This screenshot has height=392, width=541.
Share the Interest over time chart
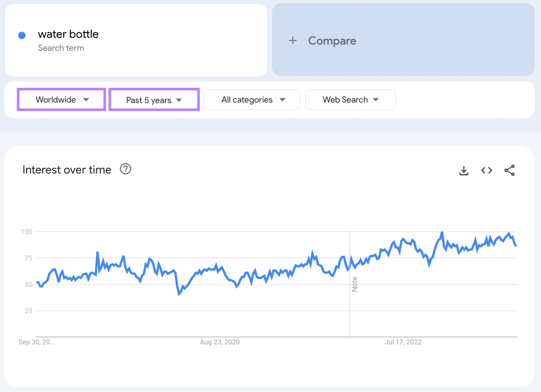[509, 170]
